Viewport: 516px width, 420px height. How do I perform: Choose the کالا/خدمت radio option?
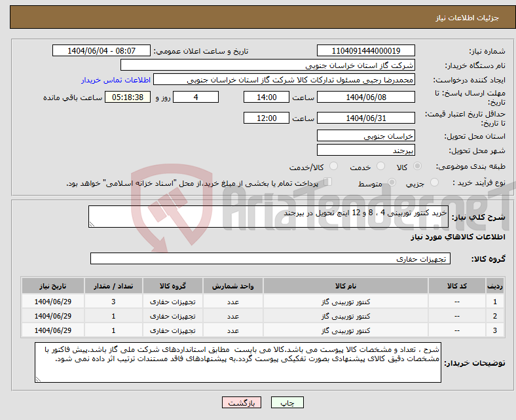pyautogui.click(x=333, y=167)
